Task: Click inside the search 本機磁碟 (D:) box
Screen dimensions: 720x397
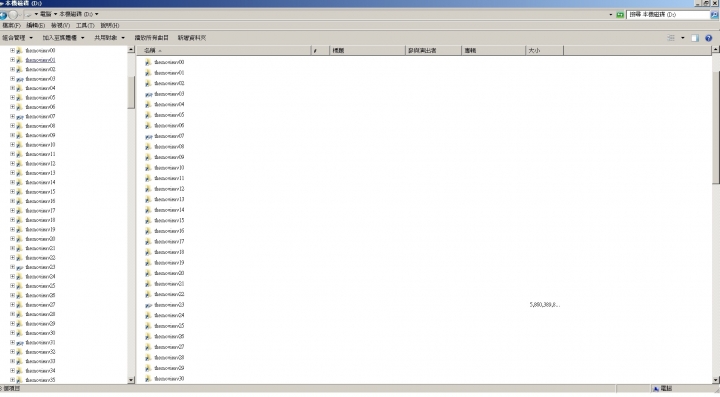Action: coord(669,15)
